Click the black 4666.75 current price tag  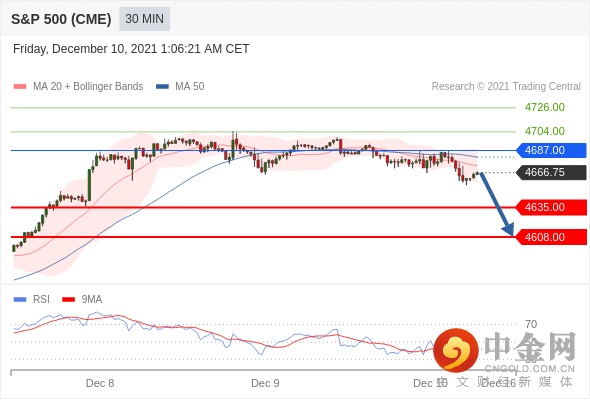[551, 172]
